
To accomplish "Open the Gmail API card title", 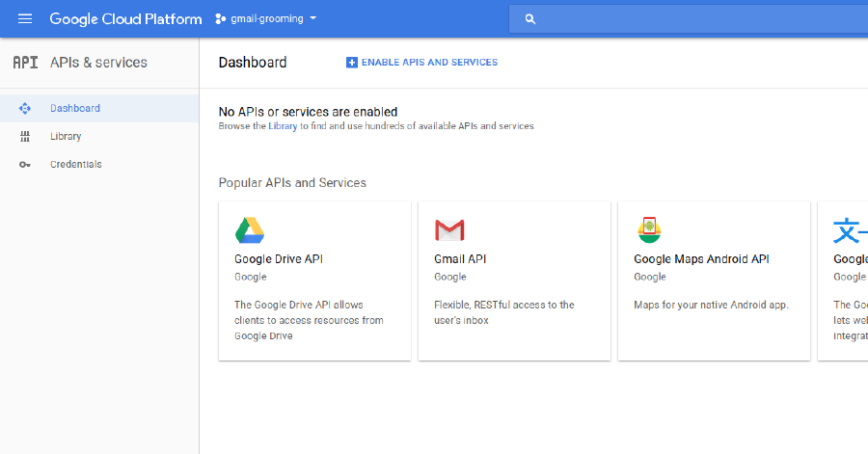I will coord(460,259).
